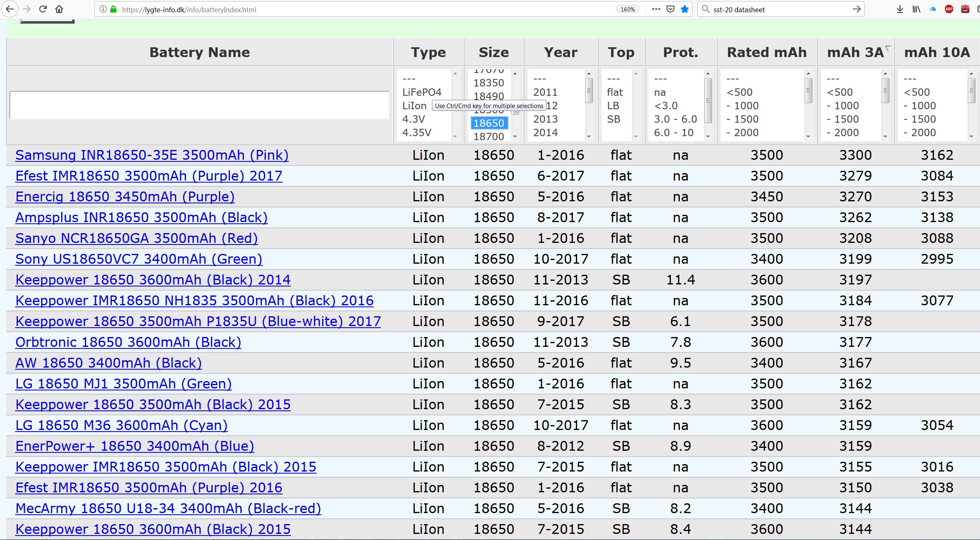Image resolution: width=980 pixels, height=540 pixels.
Task: Save page to Pocket icon
Action: tap(670, 9)
